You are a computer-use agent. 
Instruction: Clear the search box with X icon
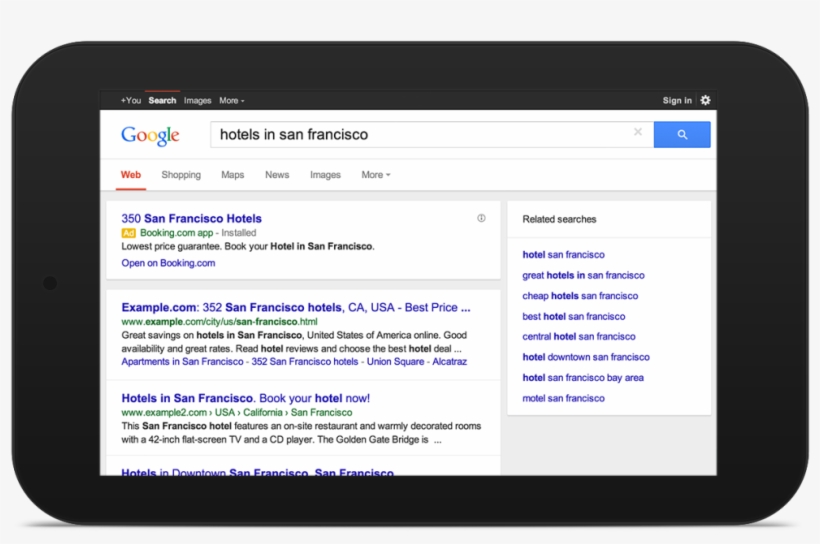[x=638, y=133]
